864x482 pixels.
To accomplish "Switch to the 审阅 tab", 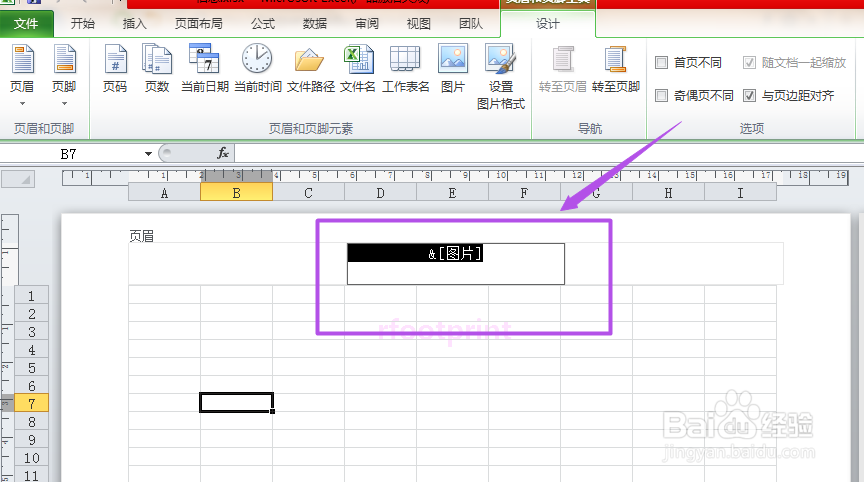I will (366, 24).
